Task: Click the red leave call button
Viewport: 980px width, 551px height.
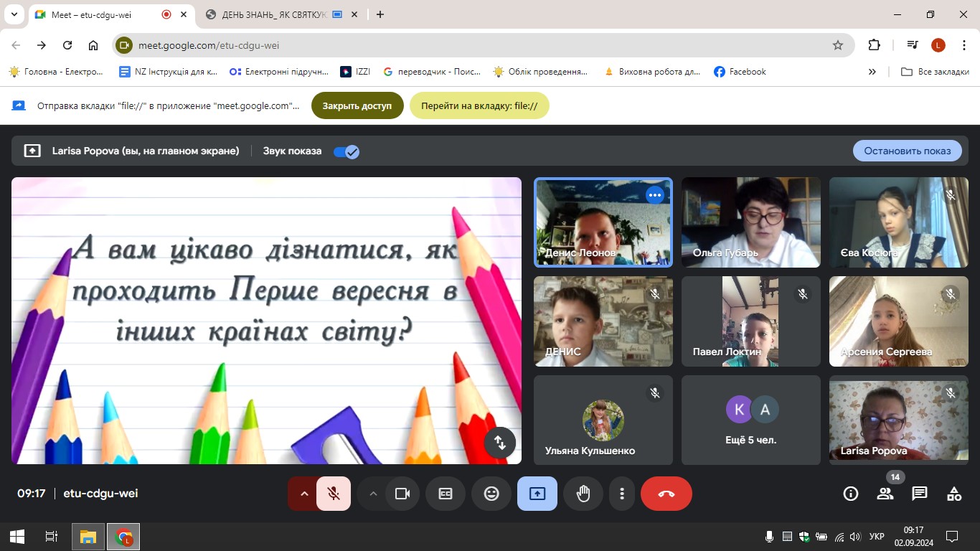Action: [x=666, y=494]
